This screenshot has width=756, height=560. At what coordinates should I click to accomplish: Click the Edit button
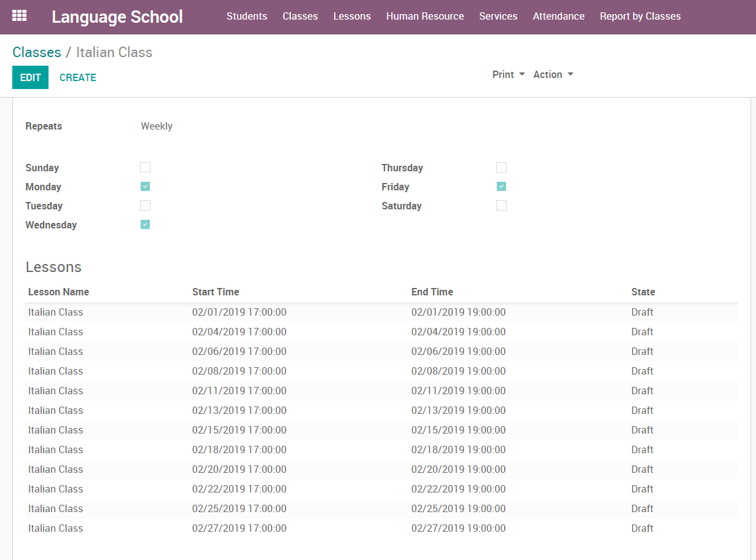(30, 77)
